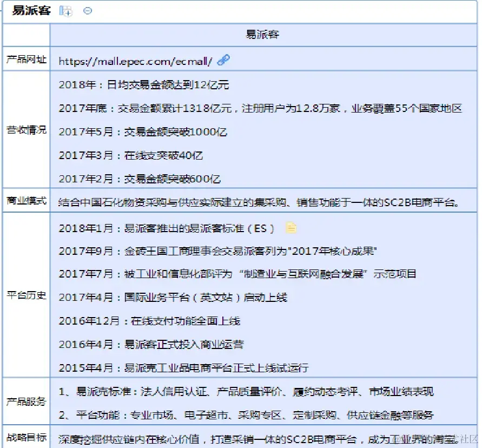Viewport: 482px width, 448px height.
Task: Click the 战略目标 text 深度挖掘供应链内在核心价值
Action: coord(257,440)
